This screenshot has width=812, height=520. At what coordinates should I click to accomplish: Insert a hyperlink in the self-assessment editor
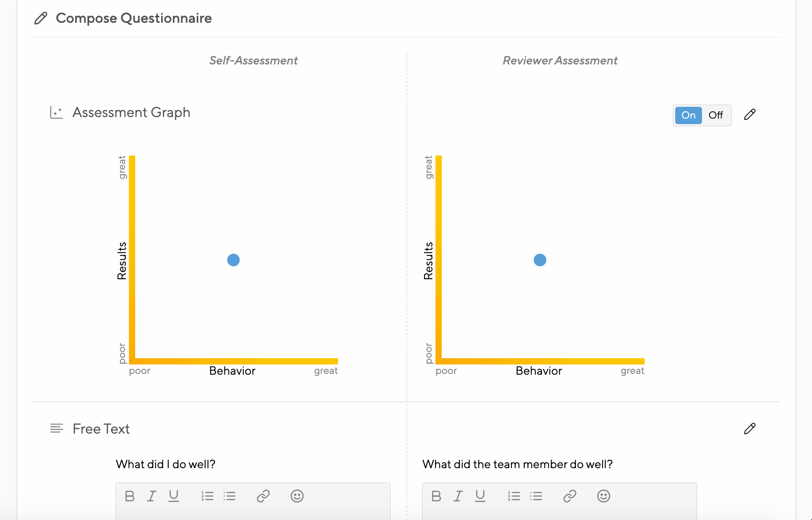(x=263, y=496)
